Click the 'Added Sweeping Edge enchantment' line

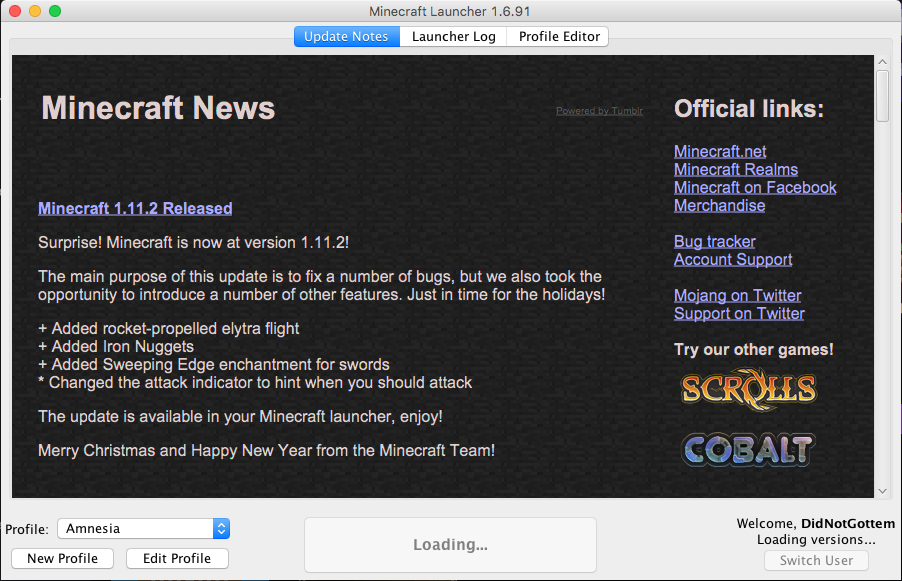(213, 365)
